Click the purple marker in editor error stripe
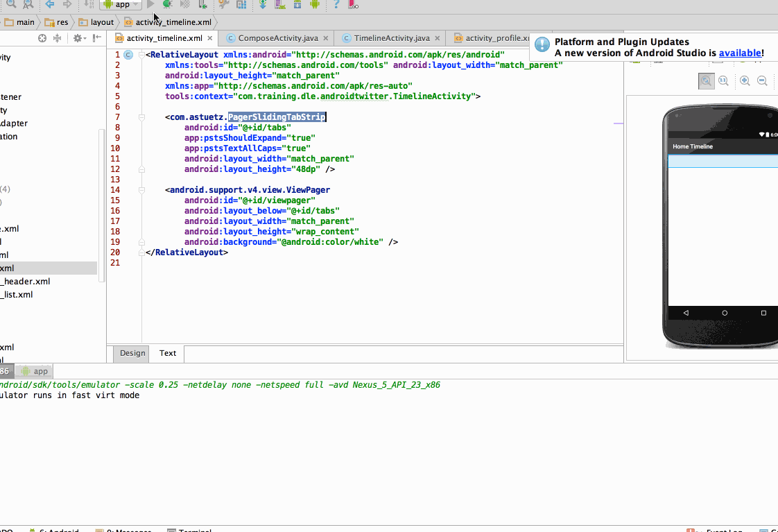The height and width of the screenshot is (532, 778). (619, 123)
